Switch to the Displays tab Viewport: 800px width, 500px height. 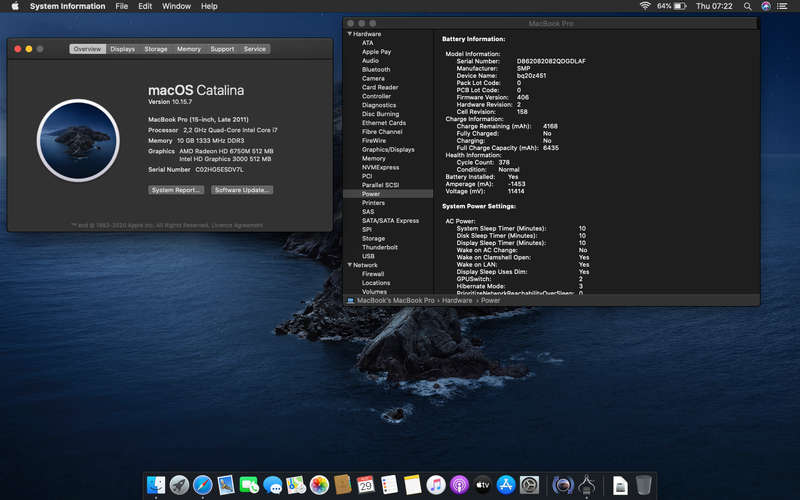122,49
